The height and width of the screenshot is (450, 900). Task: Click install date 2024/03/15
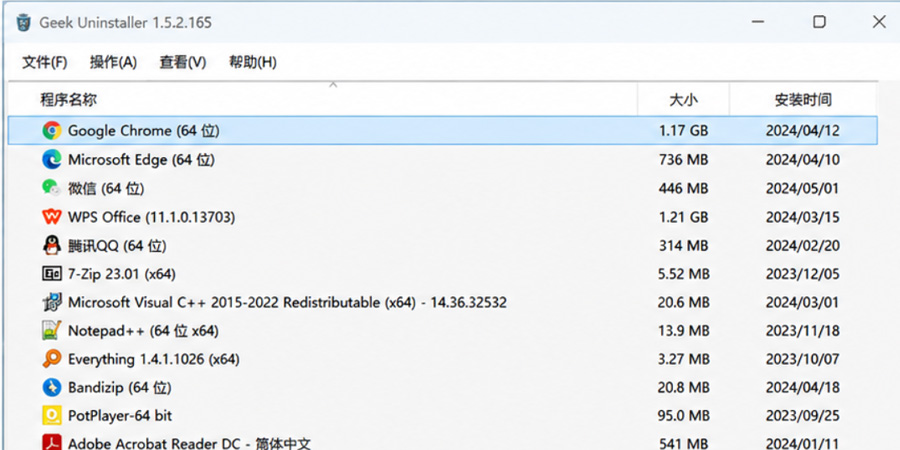802,217
